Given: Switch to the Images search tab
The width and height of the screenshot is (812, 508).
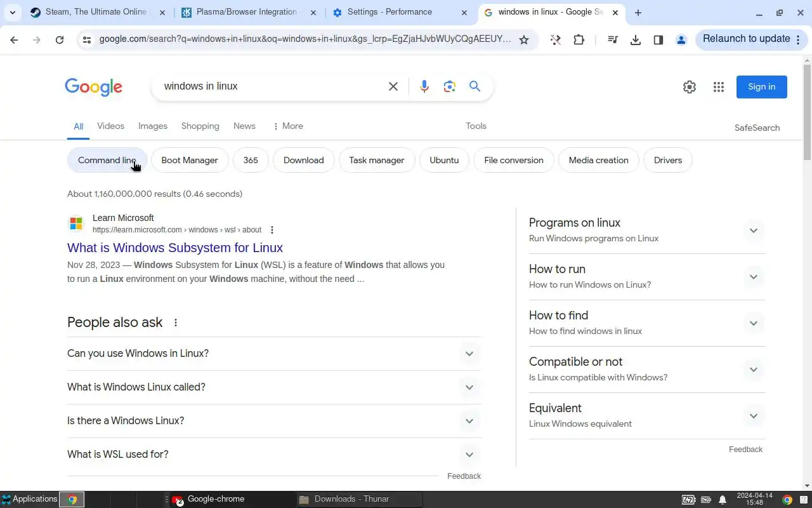Looking at the screenshot, I should tap(153, 126).
